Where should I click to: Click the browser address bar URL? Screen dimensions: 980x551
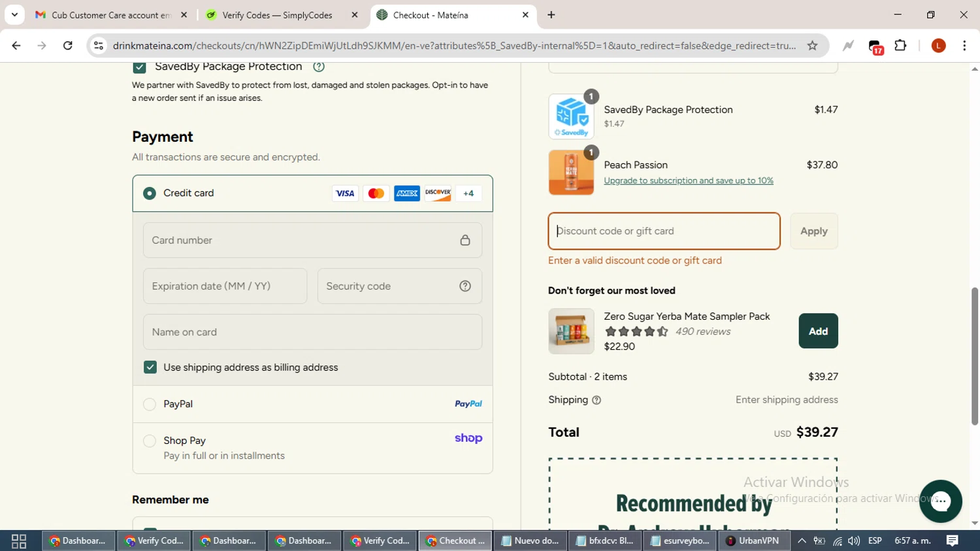454,46
